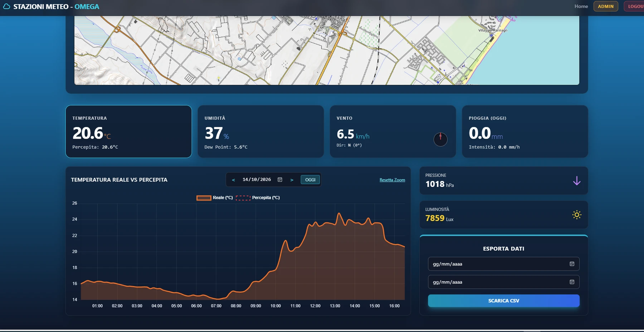Download data with SCARICA CSV button
The width and height of the screenshot is (644, 332).
(503, 301)
